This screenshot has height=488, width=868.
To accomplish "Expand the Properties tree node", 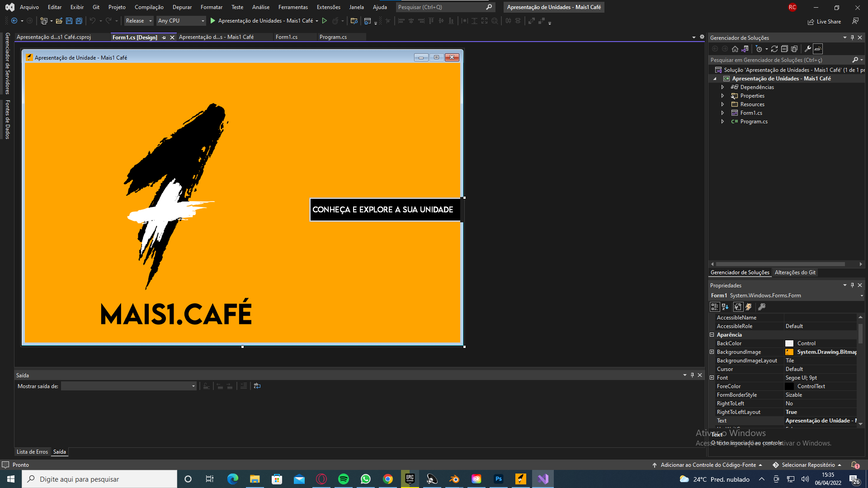I will [x=722, y=96].
